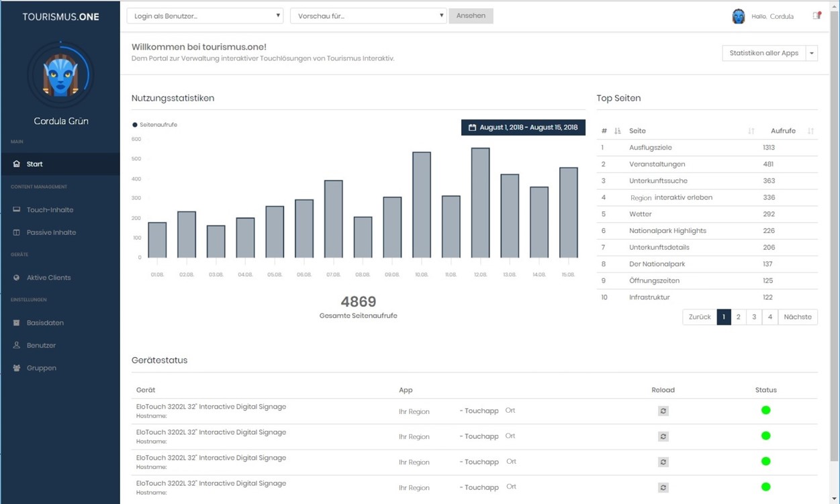This screenshot has height=504, width=840.
Task: Open Gruppen settings in sidebar
Action: click(x=41, y=368)
